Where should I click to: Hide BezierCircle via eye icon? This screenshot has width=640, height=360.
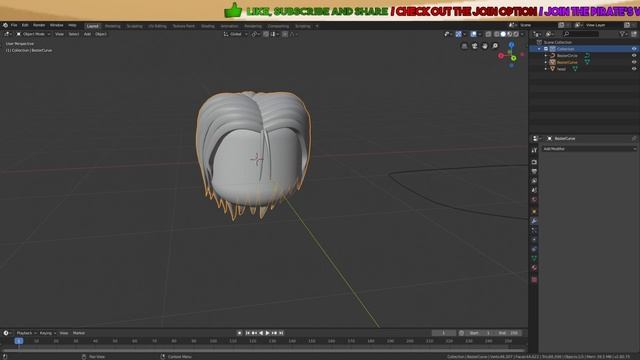point(634,56)
